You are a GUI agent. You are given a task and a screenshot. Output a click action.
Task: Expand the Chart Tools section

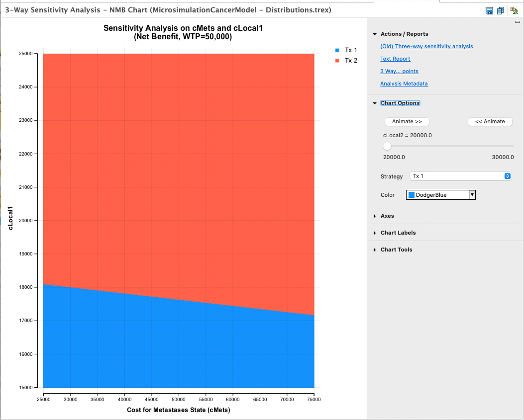click(374, 250)
